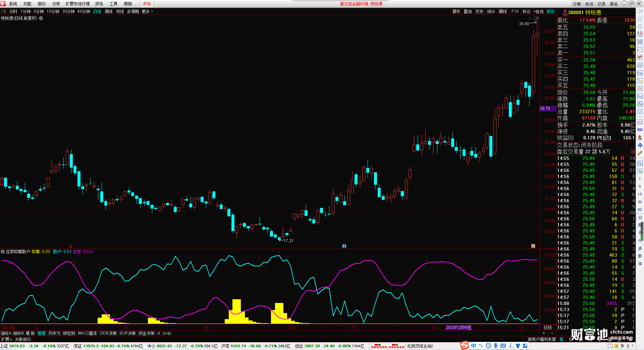The image size is (644, 350).
Task: Click the Sogou input method S icon
Action: tap(465, 345)
